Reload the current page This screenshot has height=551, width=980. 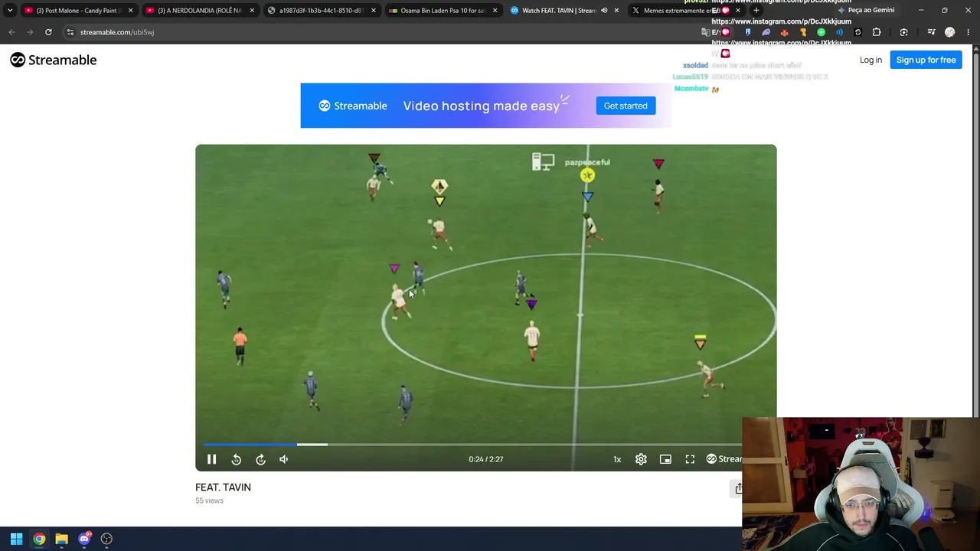tap(48, 32)
